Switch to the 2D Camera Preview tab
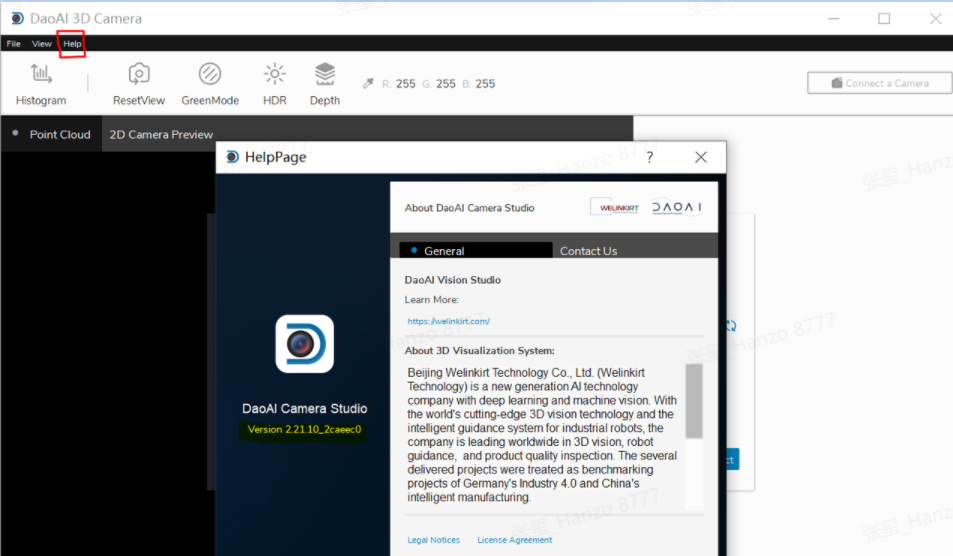This screenshot has height=556, width=953. click(x=161, y=134)
